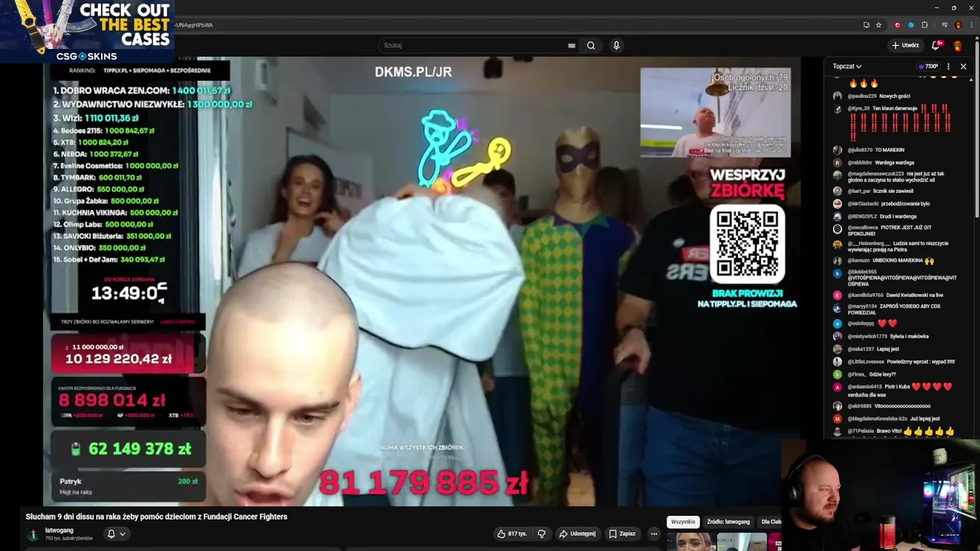Open live chat options menu
The width and height of the screenshot is (980, 551).
click(x=949, y=67)
